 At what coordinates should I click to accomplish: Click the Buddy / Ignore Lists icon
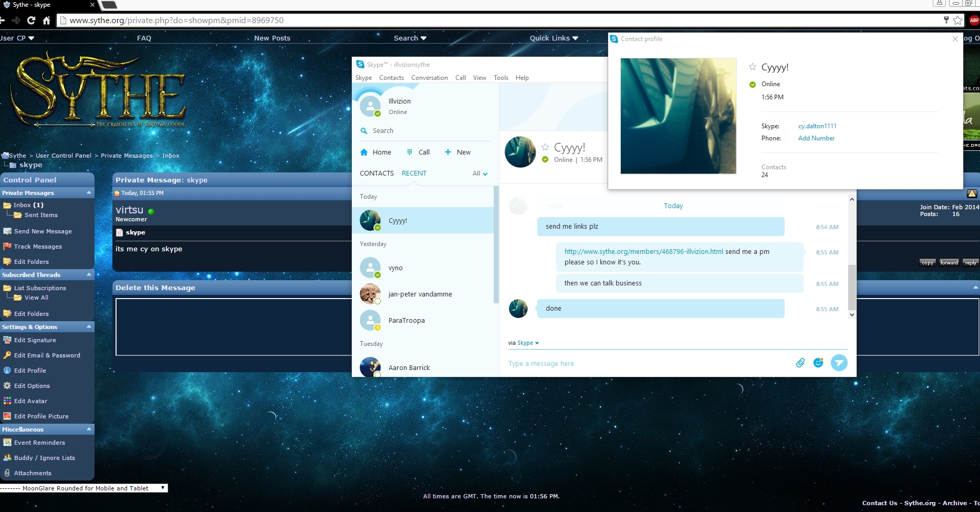coord(7,458)
